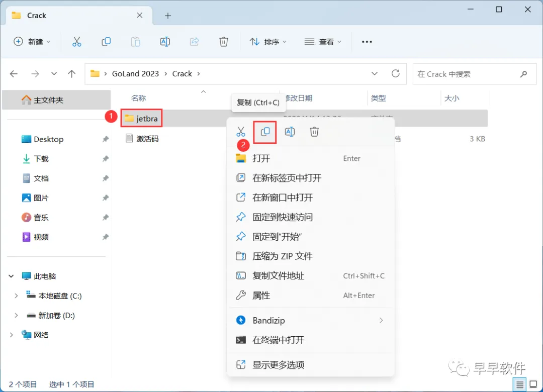
Task: Open the 新建 dropdown menu
Action: tap(32, 42)
